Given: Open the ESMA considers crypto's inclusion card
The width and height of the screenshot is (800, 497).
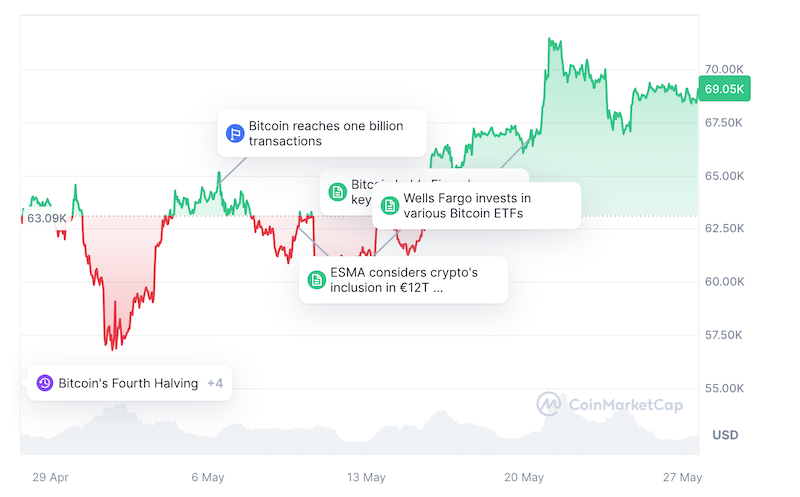Looking at the screenshot, I should (x=404, y=280).
